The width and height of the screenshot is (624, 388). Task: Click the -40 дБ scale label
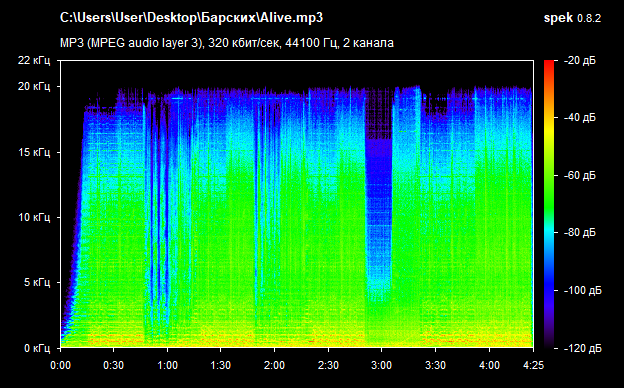[x=580, y=117]
